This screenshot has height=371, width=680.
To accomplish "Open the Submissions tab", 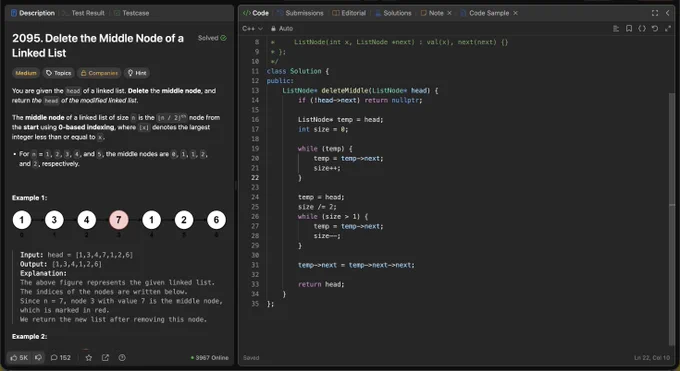I will pos(300,13).
